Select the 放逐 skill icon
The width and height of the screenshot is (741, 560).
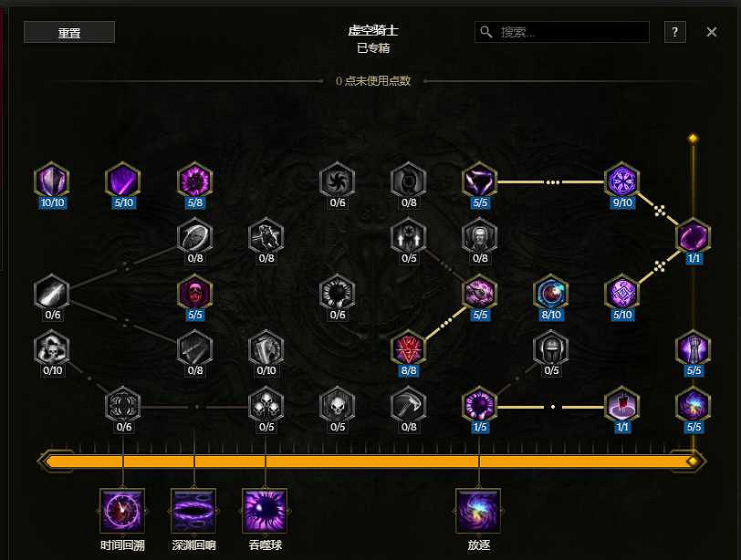(479, 511)
